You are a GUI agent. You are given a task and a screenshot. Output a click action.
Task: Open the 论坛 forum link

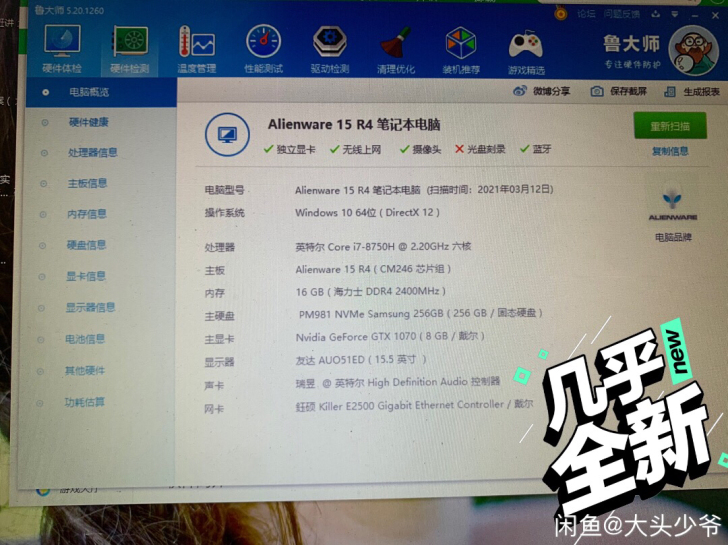pyautogui.click(x=586, y=14)
